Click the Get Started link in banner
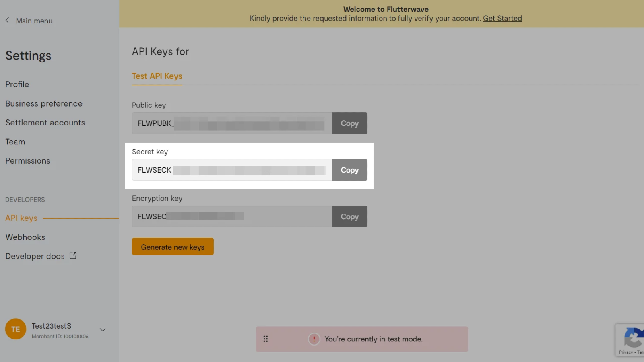Viewport: 644px width, 362px height. point(502,19)
